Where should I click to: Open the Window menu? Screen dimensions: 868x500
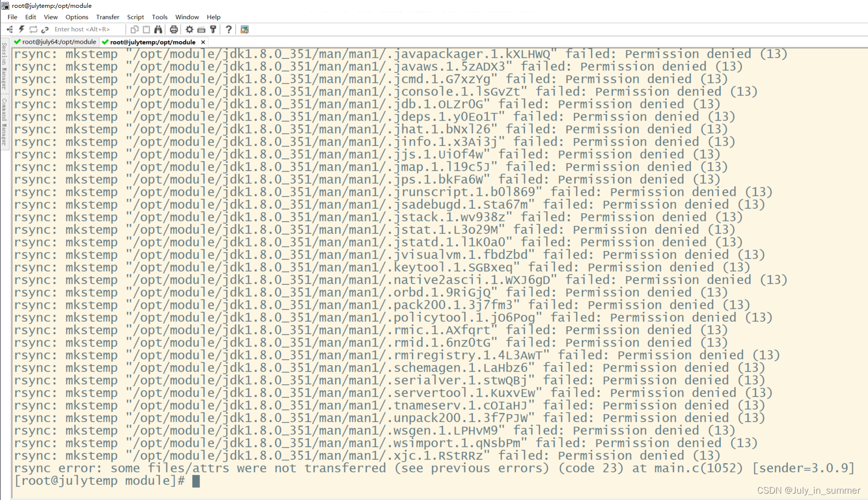pyautogui.click(x=187, y=17)
